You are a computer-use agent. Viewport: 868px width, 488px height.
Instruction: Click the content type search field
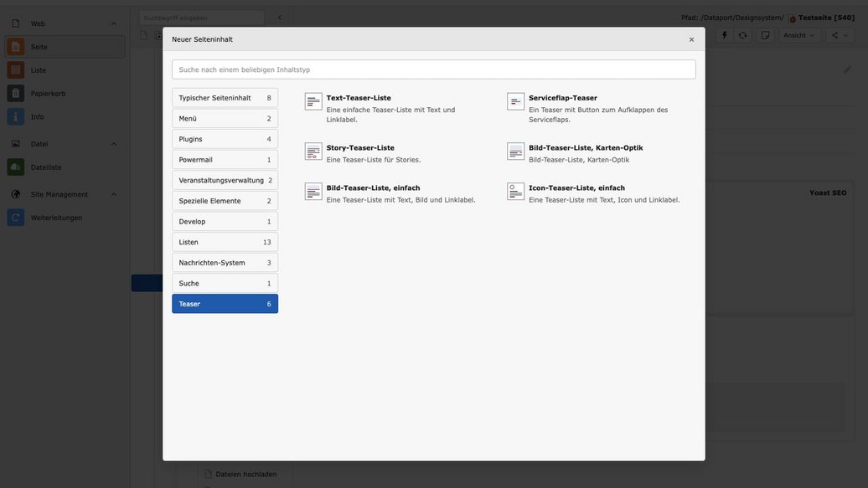[x=433, y=69]
